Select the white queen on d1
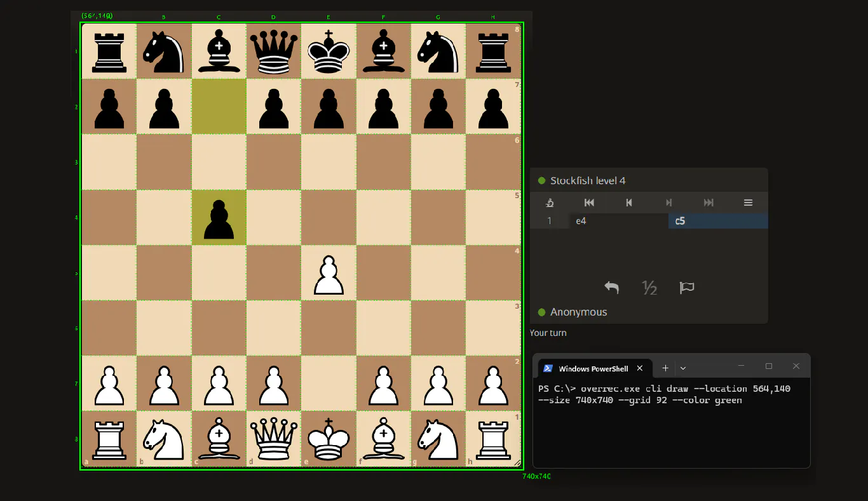Image resolution: width=868 pixels, height=501 pixels. [274, 439]
